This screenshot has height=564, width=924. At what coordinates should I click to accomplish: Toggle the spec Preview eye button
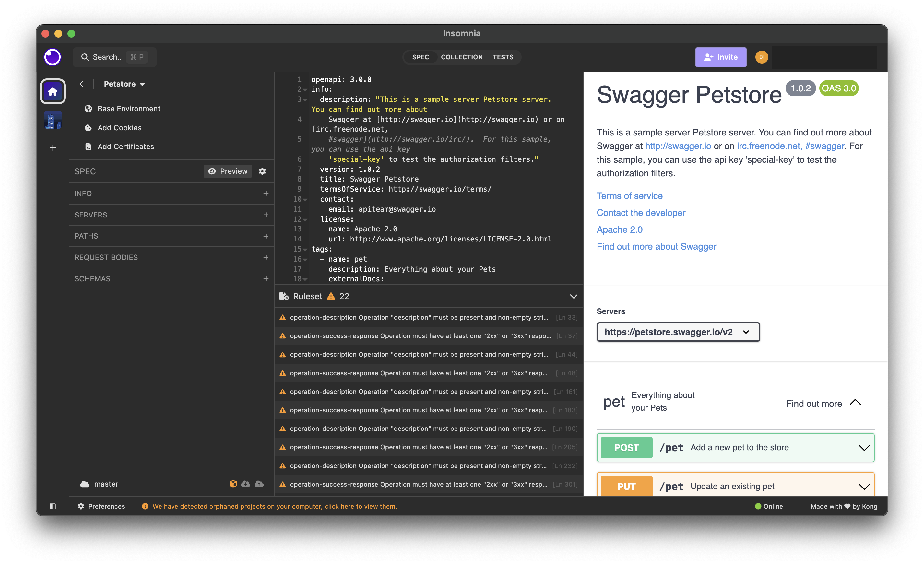228,171
